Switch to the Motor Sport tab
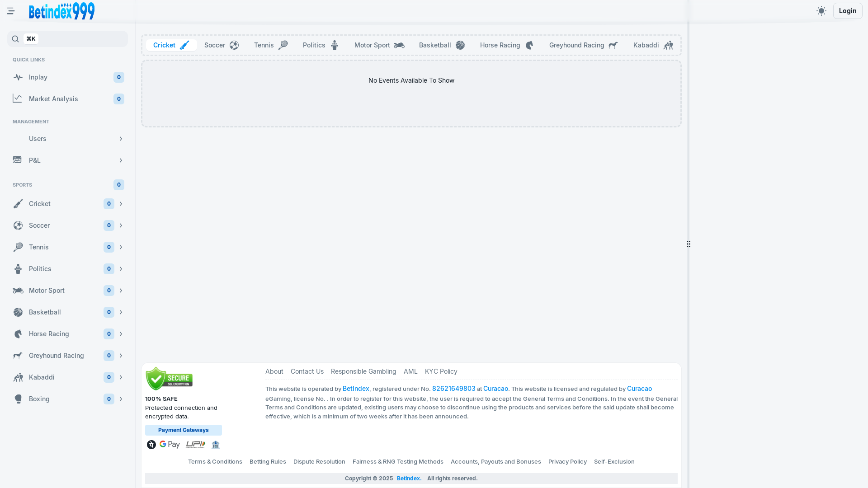Image resolution: width=868 pixels, height=488 pixels. (379, 45)
